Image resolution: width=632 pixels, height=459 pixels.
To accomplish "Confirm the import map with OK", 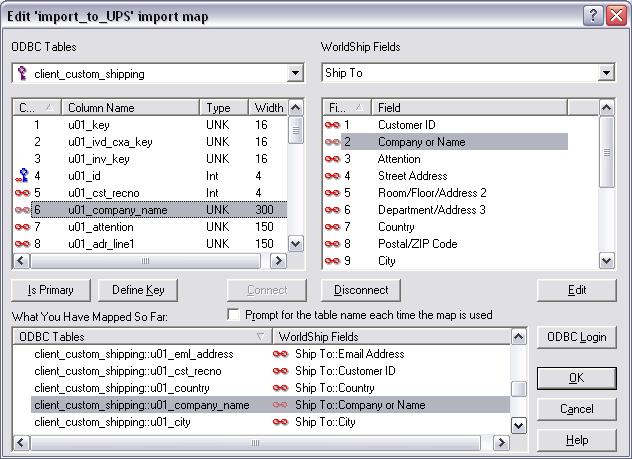I will click(577, 378).
